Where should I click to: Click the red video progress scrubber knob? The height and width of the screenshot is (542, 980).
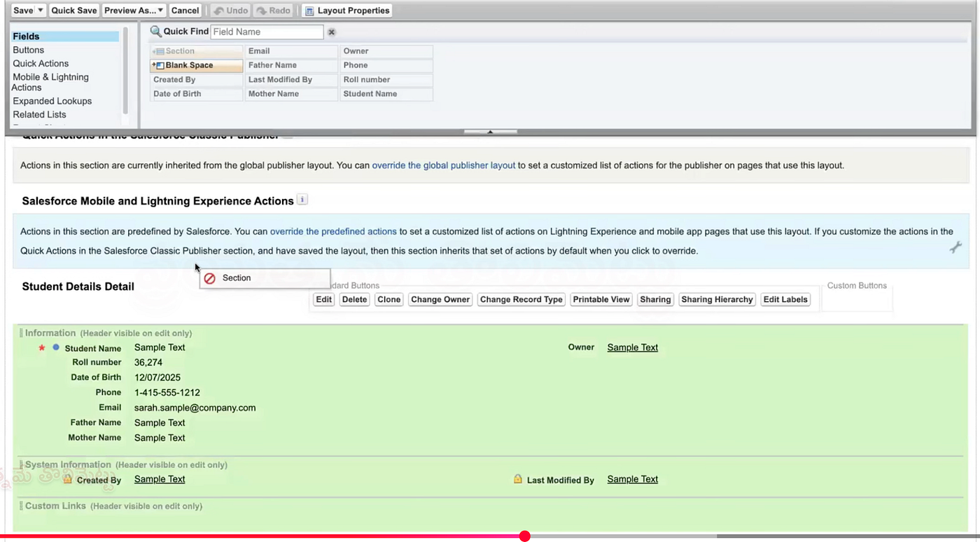[525, 536]
